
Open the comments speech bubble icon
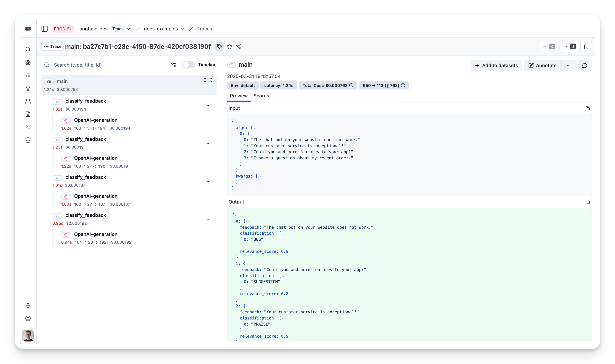[585, 66]
